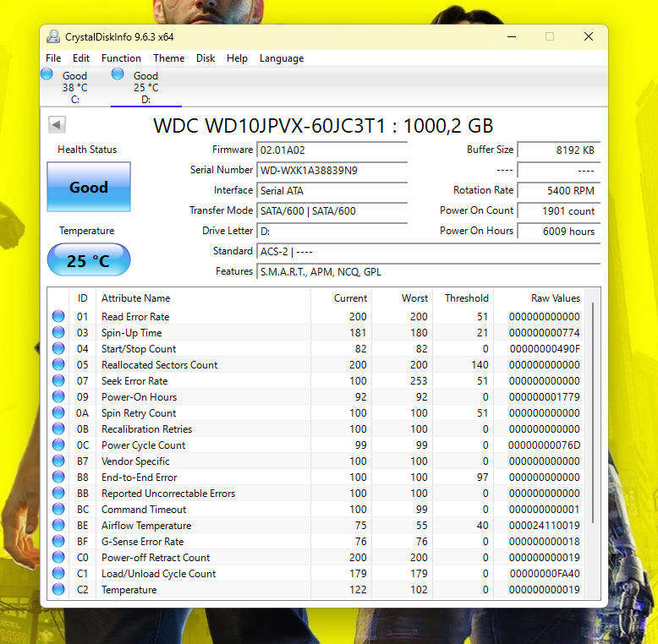Click the 25 °C temperature button
This screenshot has width=658, height=644.
pyautogui.click(x=89, y=260)
